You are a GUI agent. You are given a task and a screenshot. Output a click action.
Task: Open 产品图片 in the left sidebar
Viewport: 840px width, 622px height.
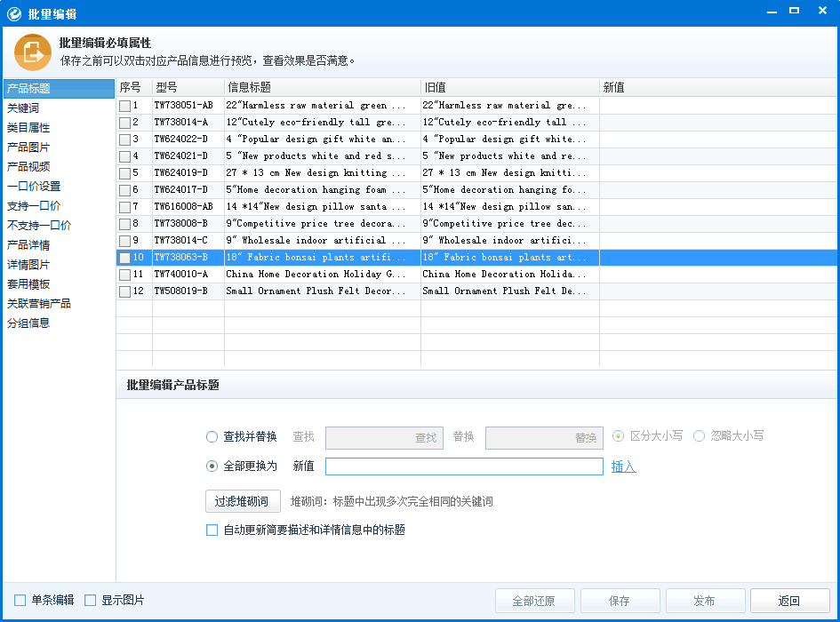pos(28,148)
